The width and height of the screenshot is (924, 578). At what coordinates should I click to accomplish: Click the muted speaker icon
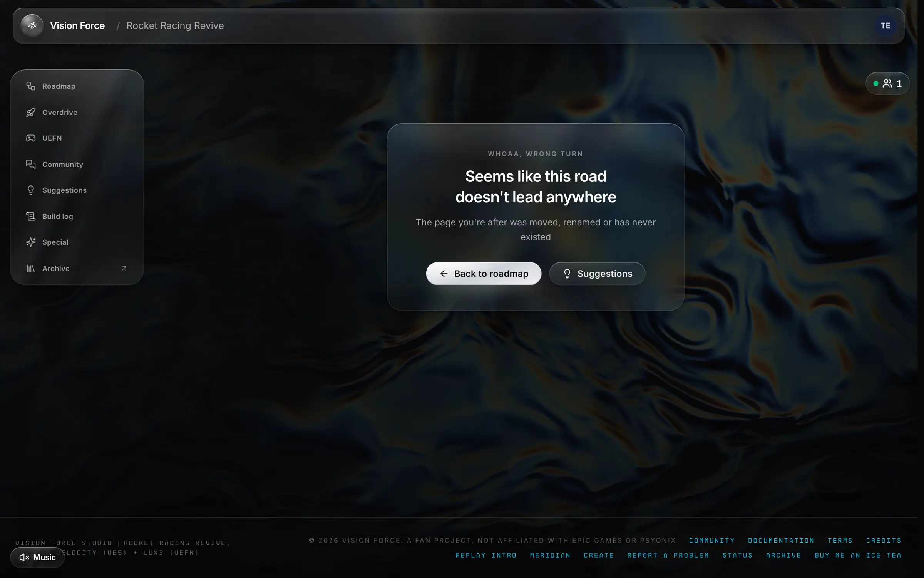(24, 557)
